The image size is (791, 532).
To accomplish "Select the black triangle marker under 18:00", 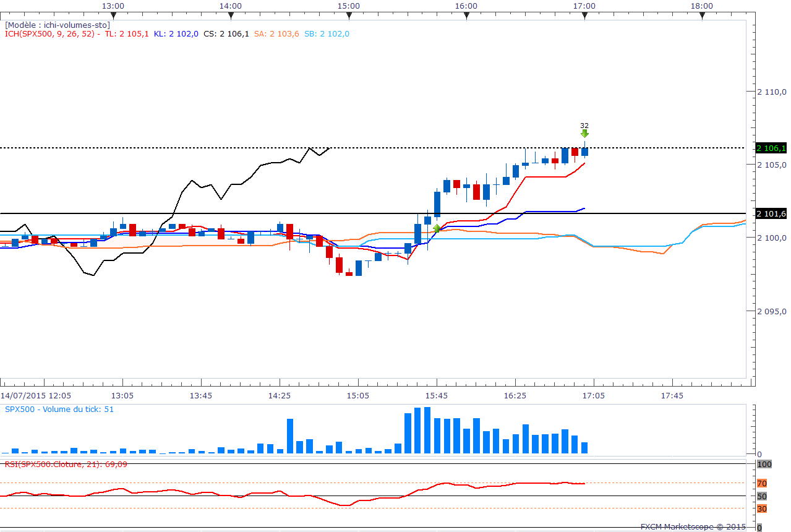I will click(x=702, y=15).
